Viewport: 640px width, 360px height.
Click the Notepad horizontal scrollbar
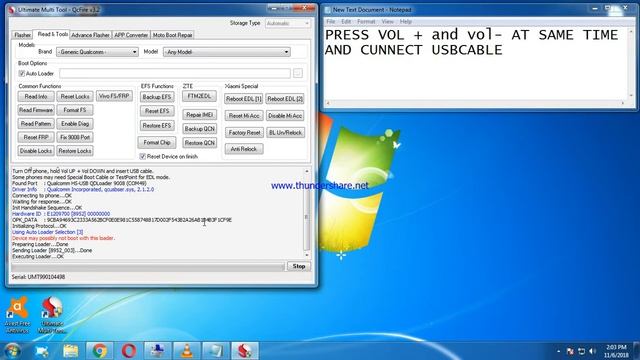[476, 103]
